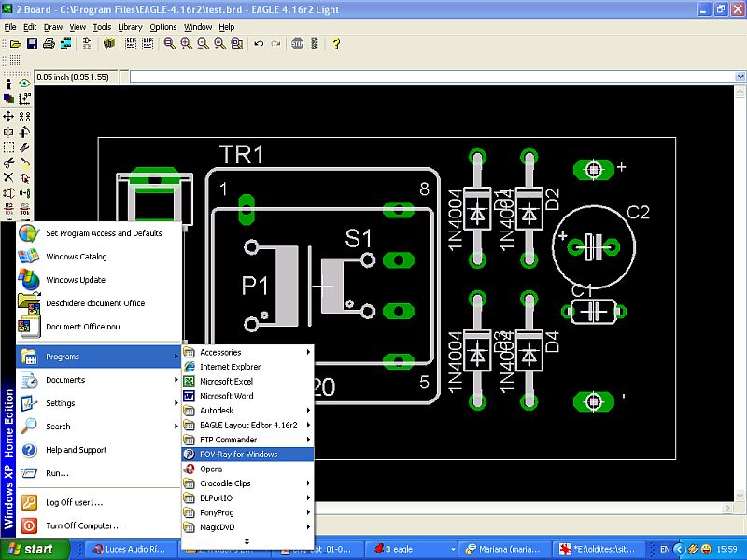Image resolution: width=747 pixels, height=560 pixels.
Task: Undo the last action
Action: pyautogui.click(x=259, y=44)
